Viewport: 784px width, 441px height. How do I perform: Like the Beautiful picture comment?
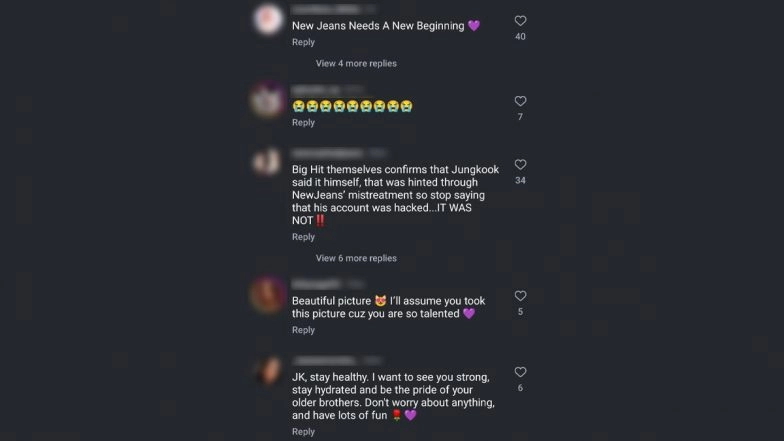click(520, 296)
